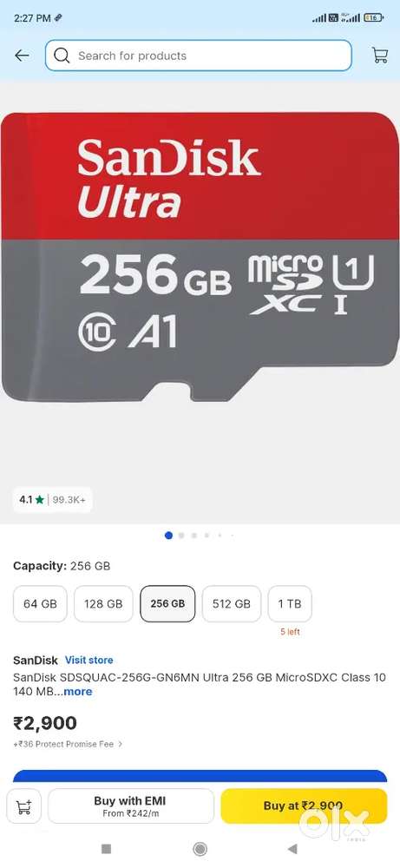Tap the Android recent apps square
400x868 pixels.
tap(107, 849)
